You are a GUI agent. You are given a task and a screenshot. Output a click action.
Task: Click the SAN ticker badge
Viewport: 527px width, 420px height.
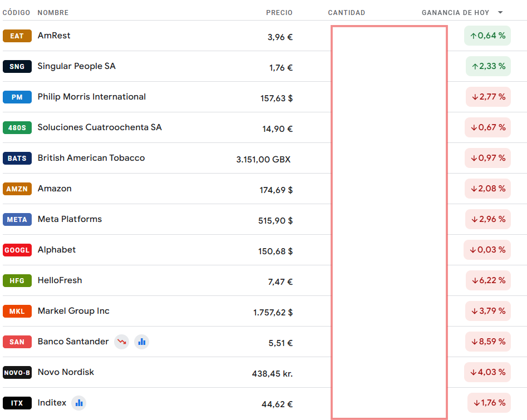pyautogui.click(x=17, y=342)
